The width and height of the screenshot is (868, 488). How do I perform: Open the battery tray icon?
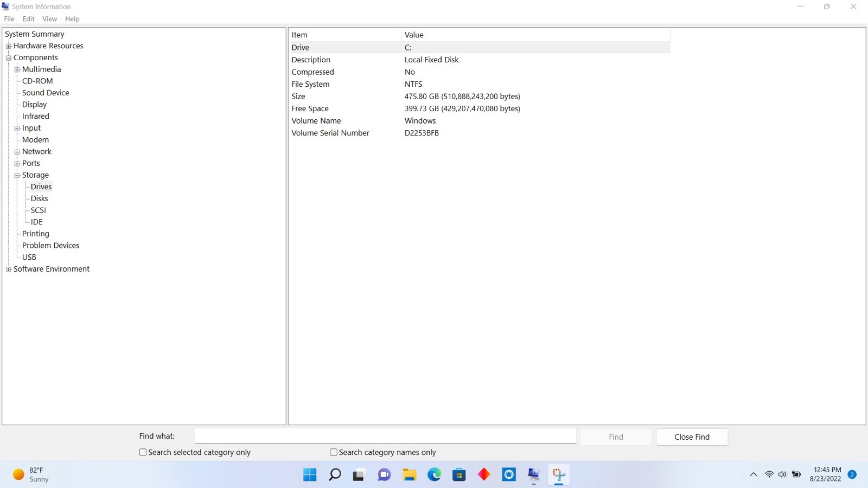(796, 474)
